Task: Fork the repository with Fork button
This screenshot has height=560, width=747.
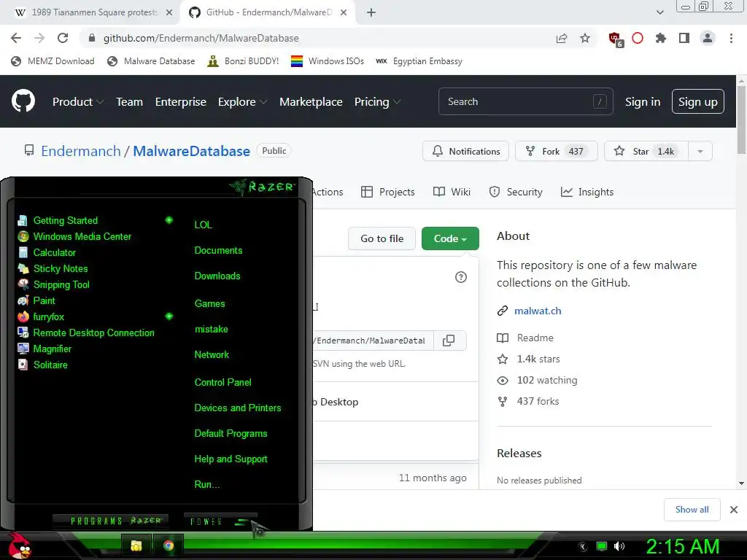Action: [557, 152]
